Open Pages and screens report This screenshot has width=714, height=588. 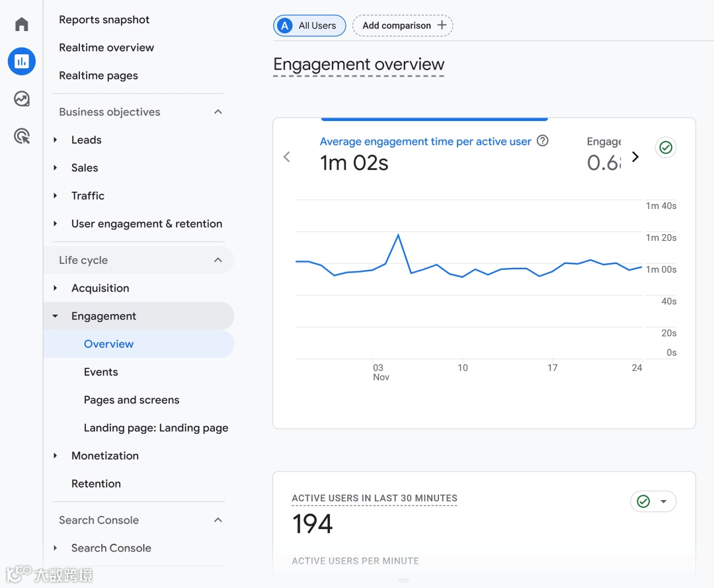(132, 400)
